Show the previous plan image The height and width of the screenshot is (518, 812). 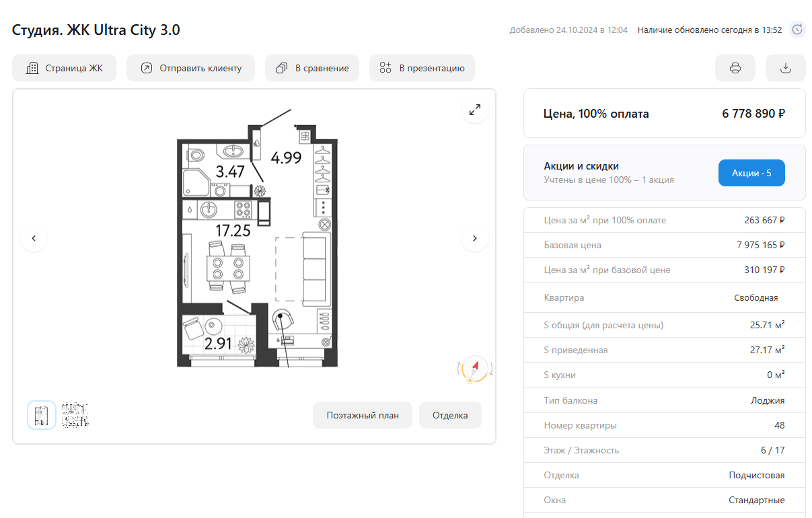(x=34, y=237)
